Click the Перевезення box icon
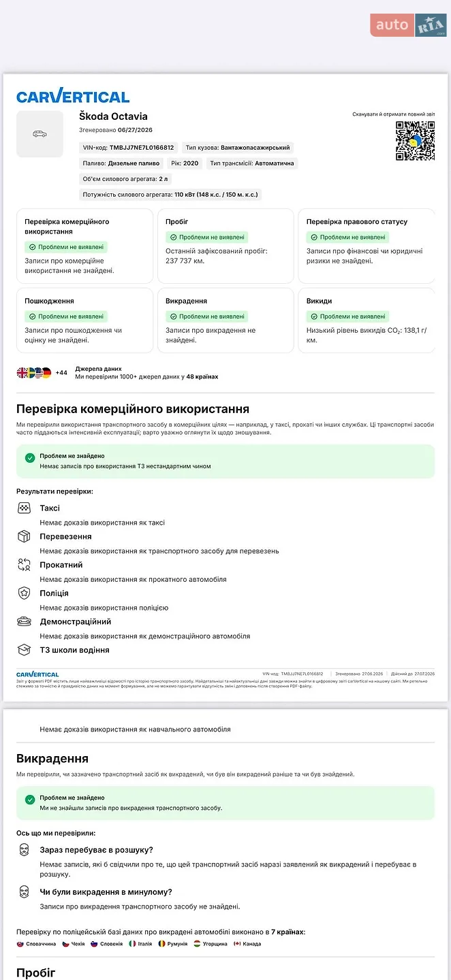Viewport: 451px width, 980px height. pos(25,536)
